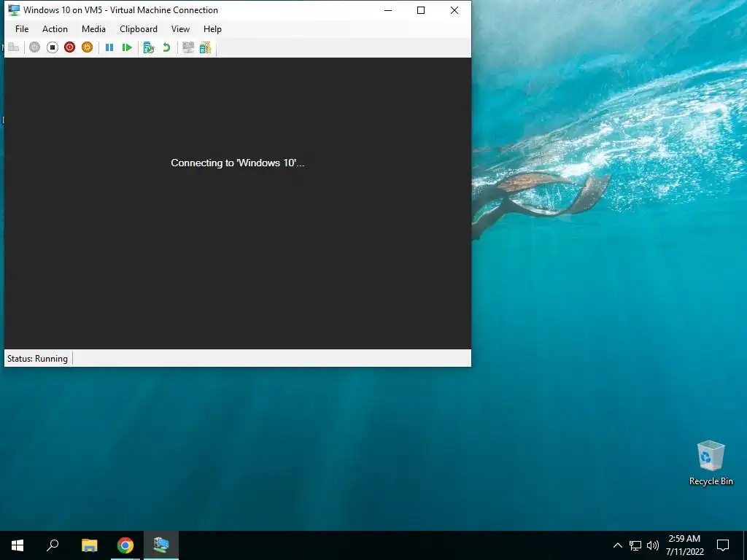Image resolution: width=747 pixels, height=560 pixels.
Task: Click the greyed Start power icon
Action: coord(35,47)
